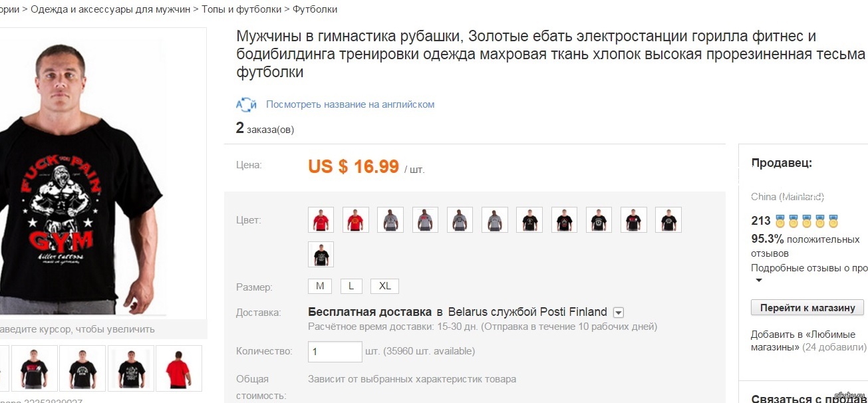Open 'Футболки' breadcrumb category
The height and width of the screenshot is (403, 868).
pos(315,9)
